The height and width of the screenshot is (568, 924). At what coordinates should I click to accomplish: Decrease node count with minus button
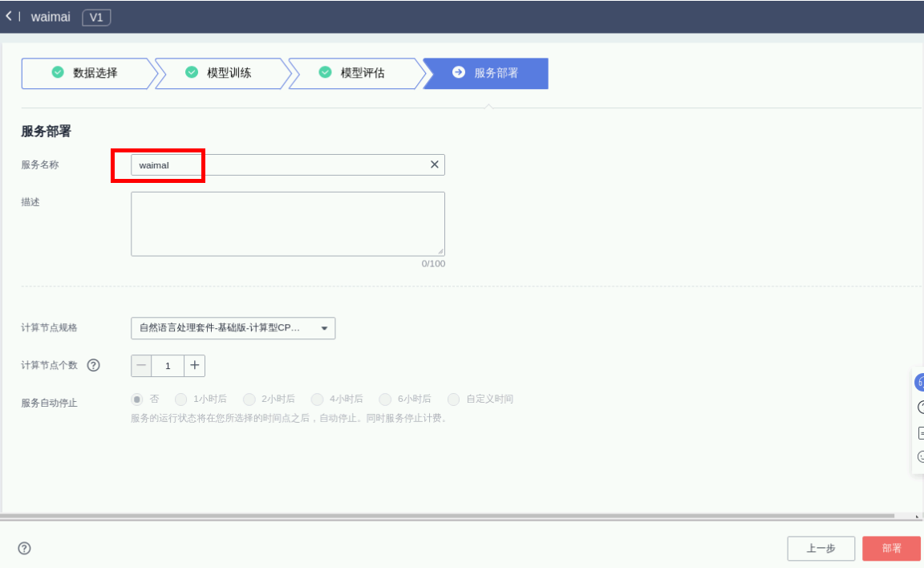142,366
